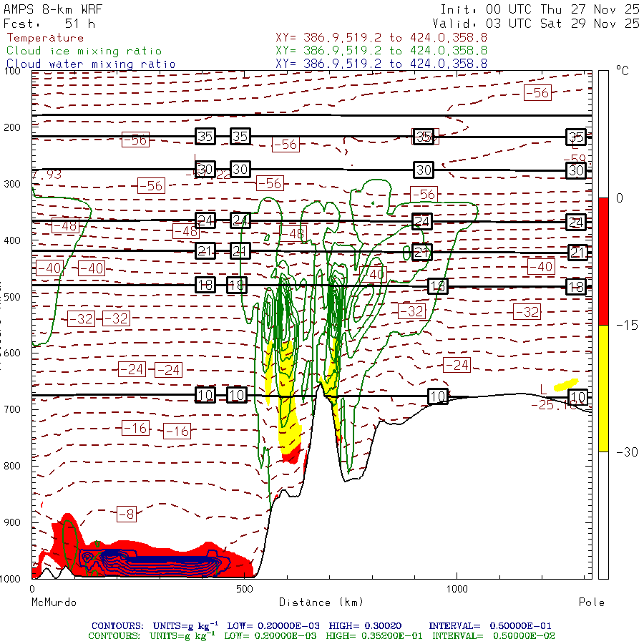Click the blue 'Cloud water mixing ratio' label

[x=91, y=64]
